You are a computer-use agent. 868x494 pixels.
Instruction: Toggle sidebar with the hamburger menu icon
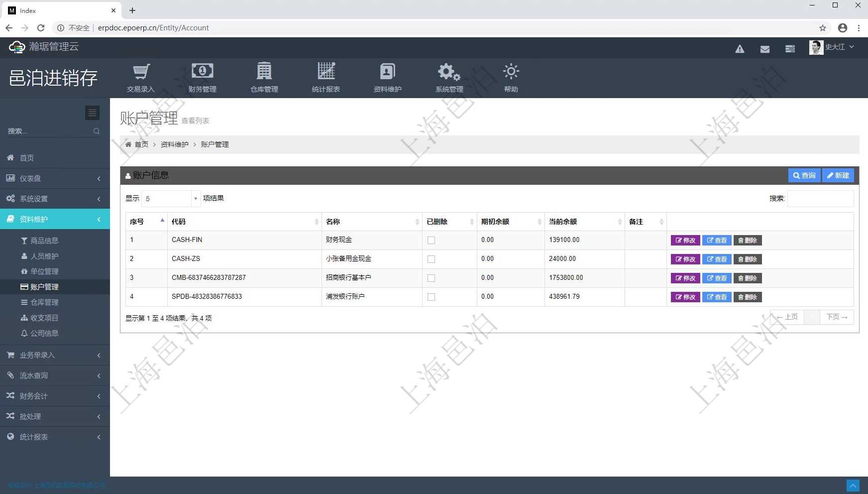click(92, 113)
